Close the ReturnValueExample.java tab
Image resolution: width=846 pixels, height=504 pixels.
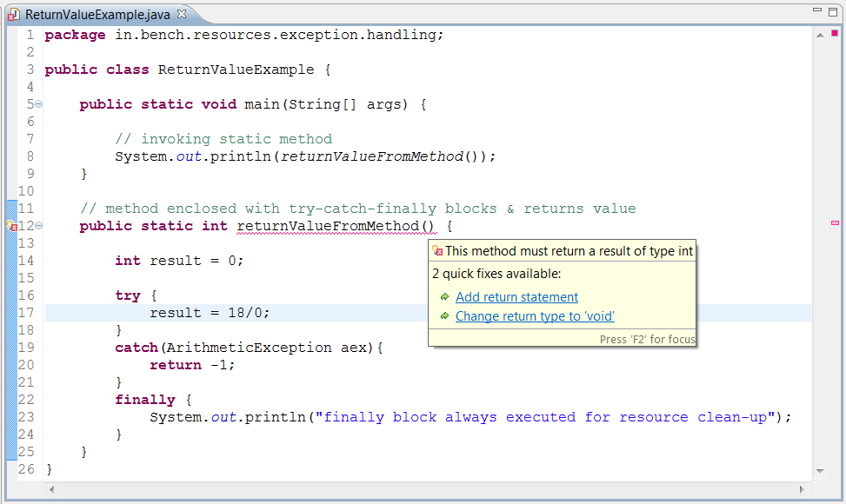(x=182, y=14)
